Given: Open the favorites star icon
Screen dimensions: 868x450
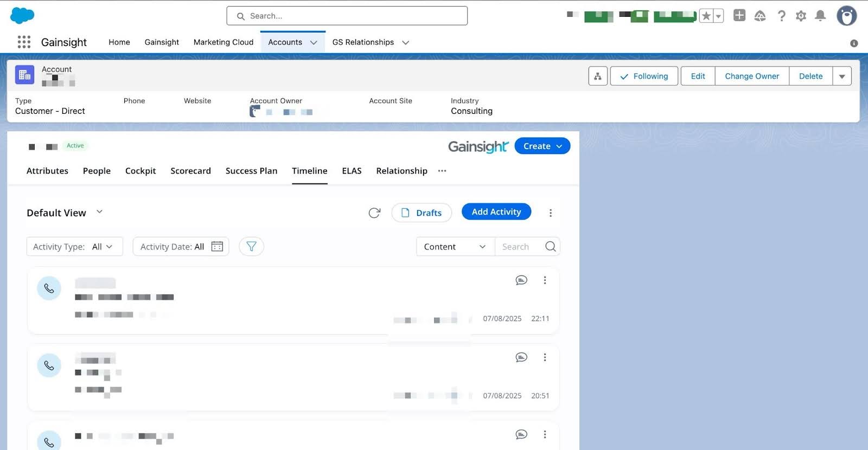Looking at the screenshot, I should [x=706, y=16].
